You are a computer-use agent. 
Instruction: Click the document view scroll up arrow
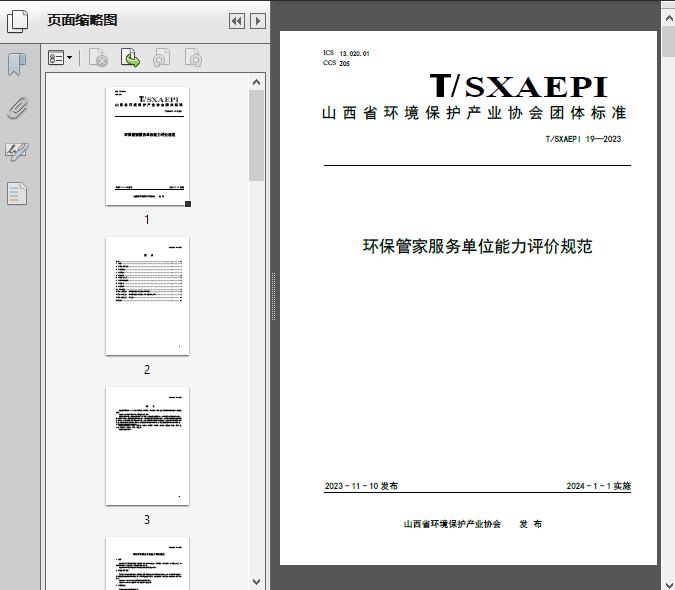point(669,19)
